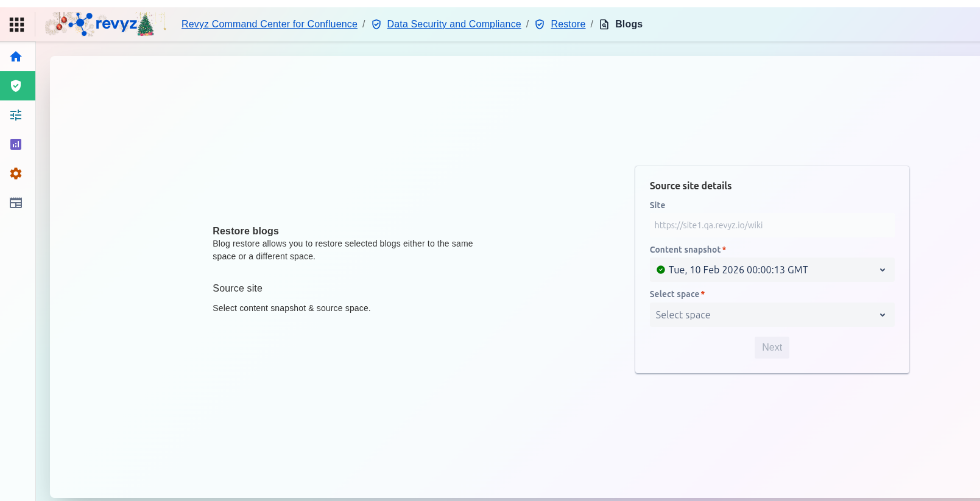
Task: Click the document icon beside Blogs
Action: coord(604,24)
